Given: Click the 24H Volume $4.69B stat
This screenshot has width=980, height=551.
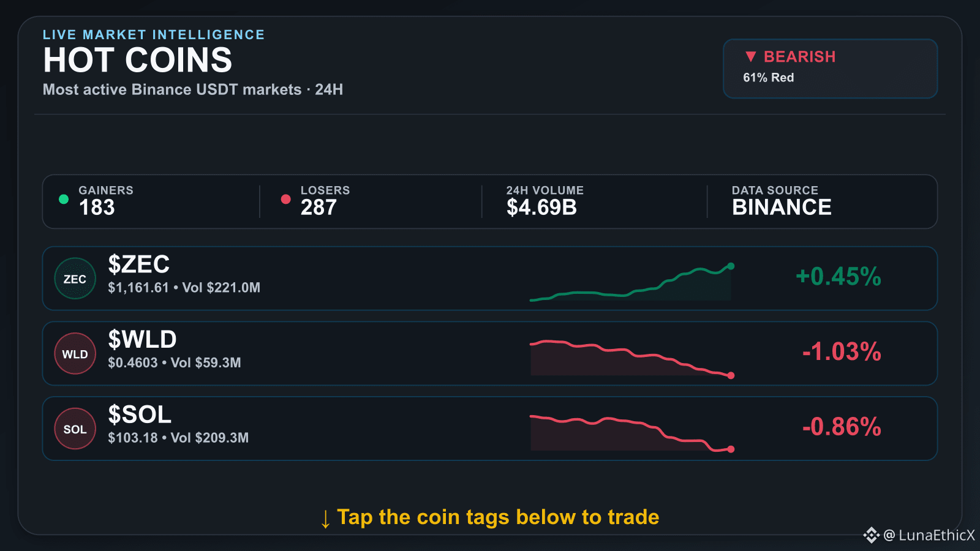Looking at the screenshot, I should tap(545, 201).
